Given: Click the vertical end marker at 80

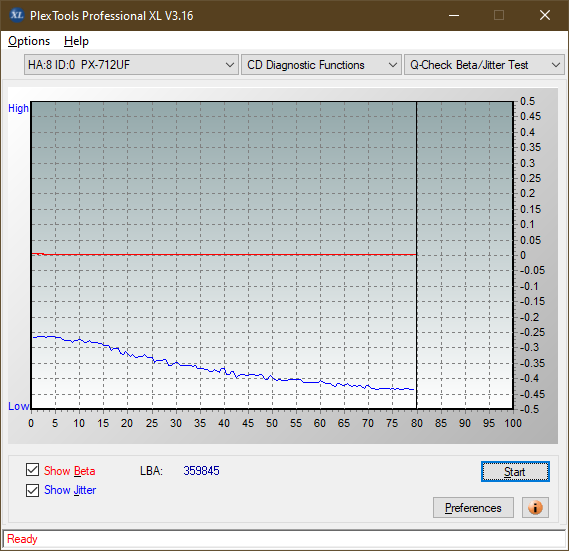Looking at the screenshot, I should pos(417,254).
